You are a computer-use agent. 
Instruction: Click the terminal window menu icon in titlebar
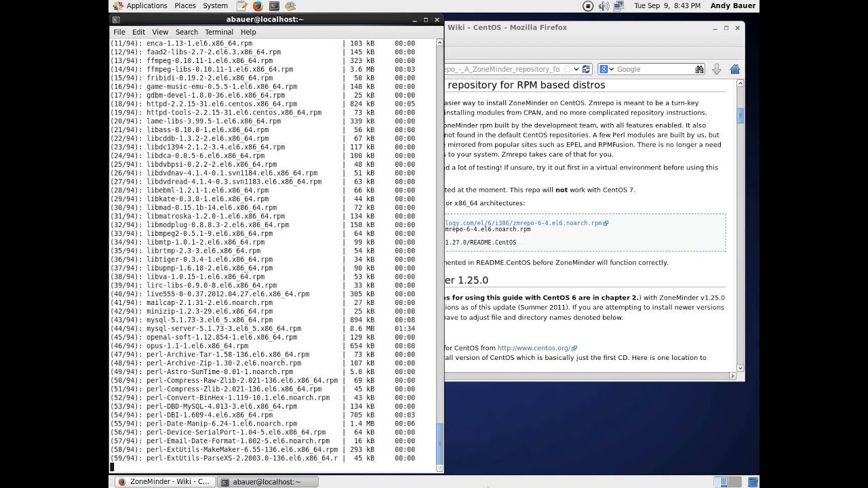click(x=116, y=20)
